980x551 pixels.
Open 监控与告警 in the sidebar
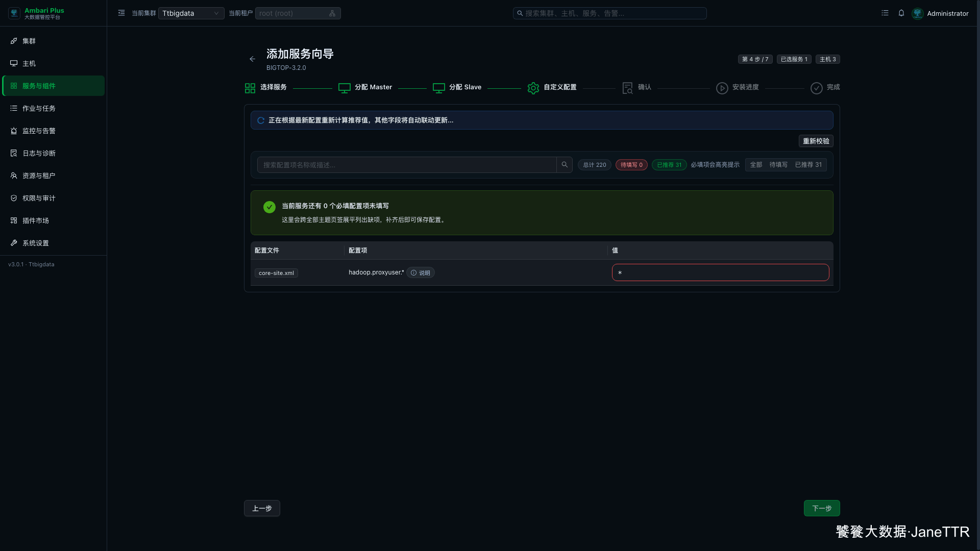coord(53,131)
